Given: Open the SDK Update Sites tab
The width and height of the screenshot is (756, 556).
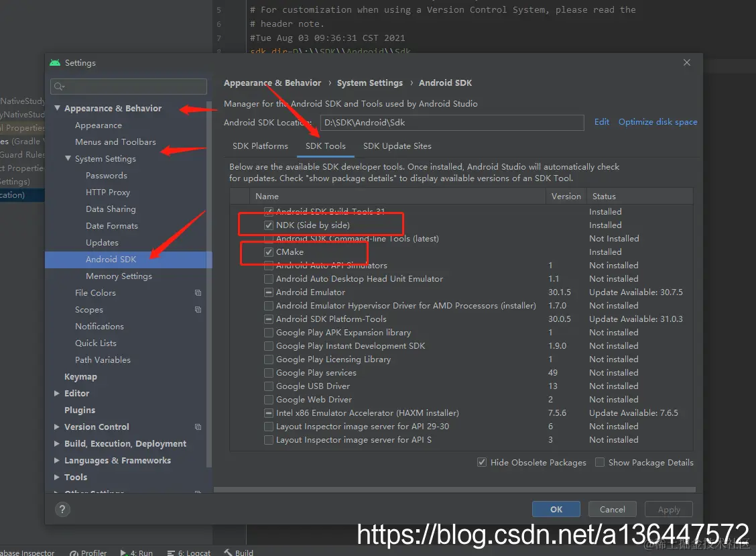Looking at the screenshot, I should tap(397, 146).
